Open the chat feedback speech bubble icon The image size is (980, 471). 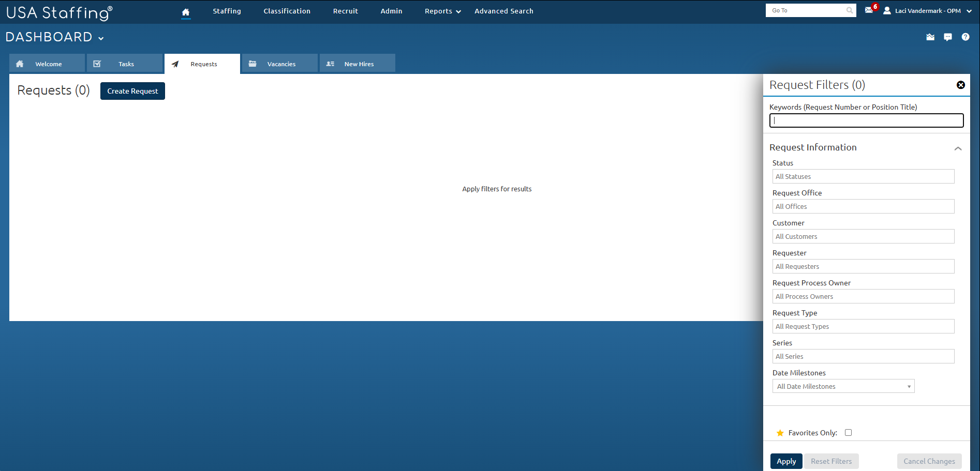click(x=948, y=37)
